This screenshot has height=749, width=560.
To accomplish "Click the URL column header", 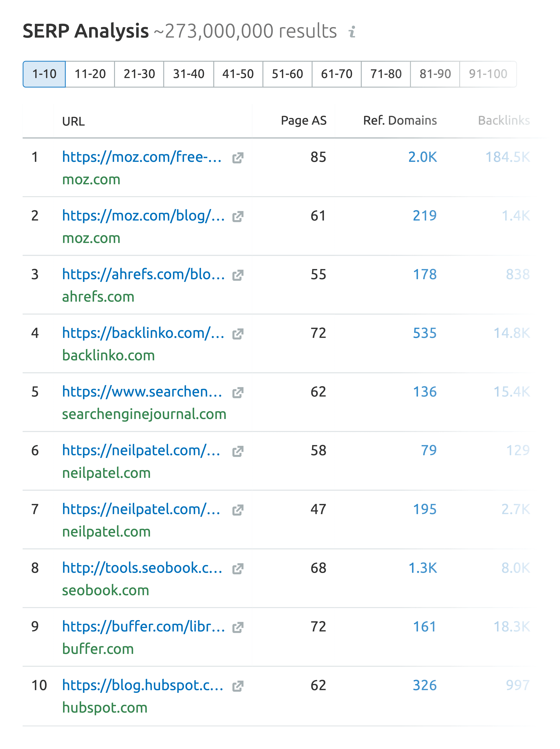I will coord(73,122).
